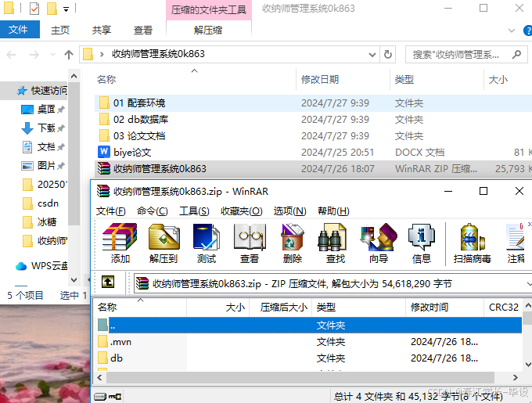Sort Explorer files by 名称 column

(x=106, y=79)
